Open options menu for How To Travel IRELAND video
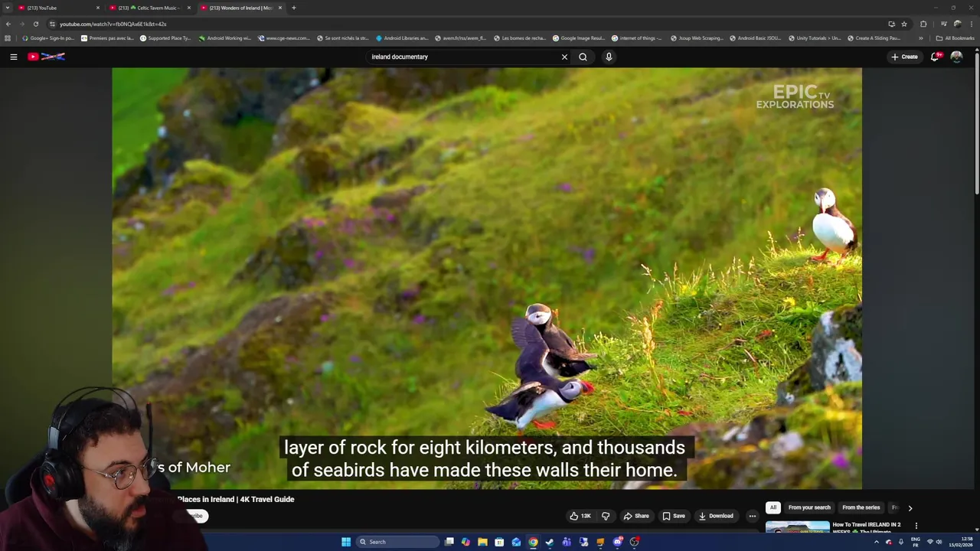Screen dimensions: 980x551 tap(916, 526)
